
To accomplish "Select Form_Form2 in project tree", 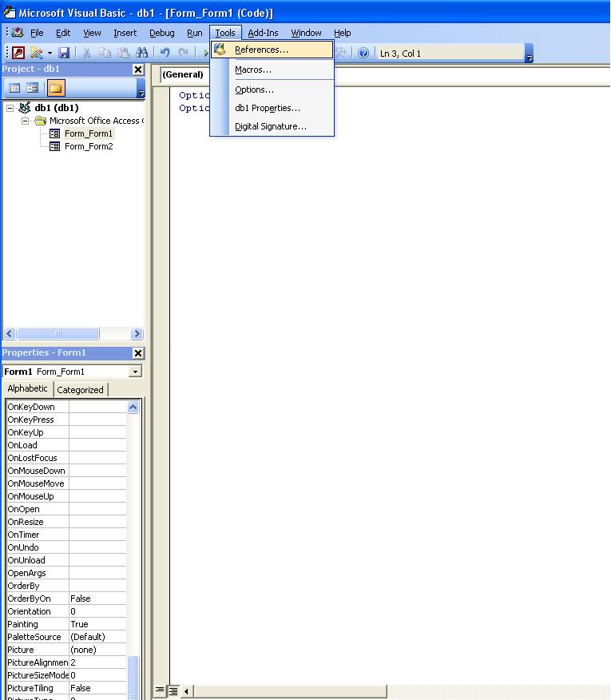I will tap(89, 146).
